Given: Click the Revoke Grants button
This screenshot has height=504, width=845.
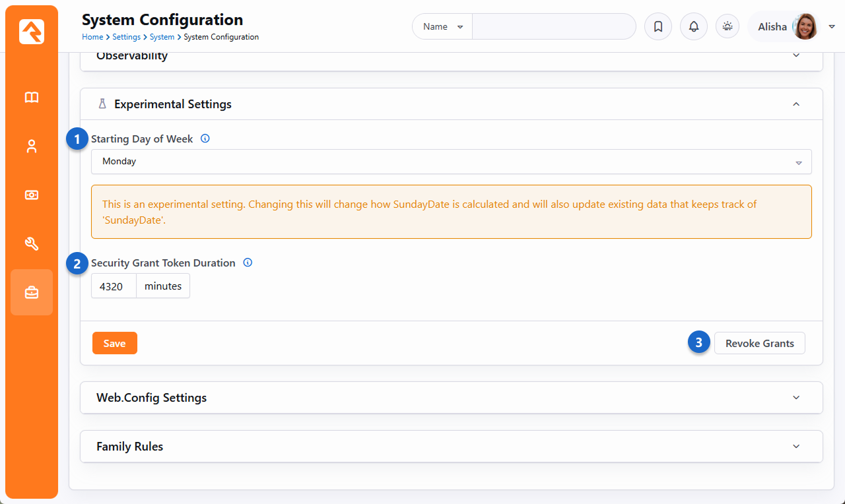Looking at the screenshot, I should 759,343.
